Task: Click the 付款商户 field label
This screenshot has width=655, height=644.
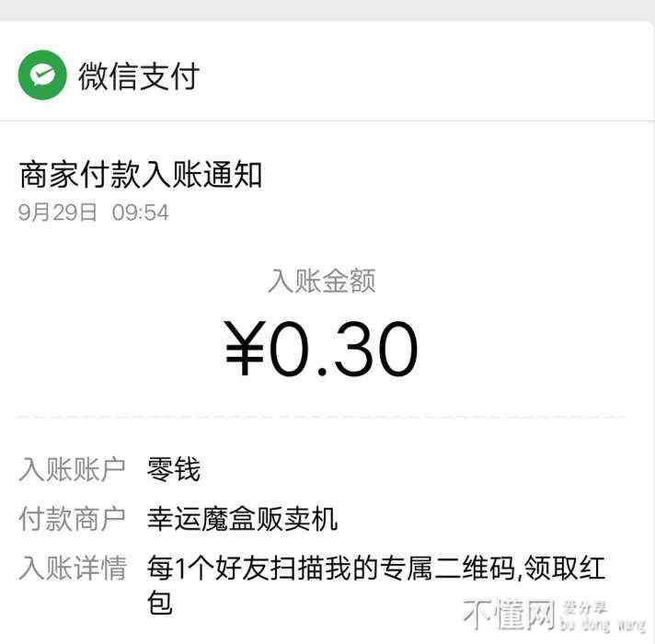Action: [x=72, y=519]
